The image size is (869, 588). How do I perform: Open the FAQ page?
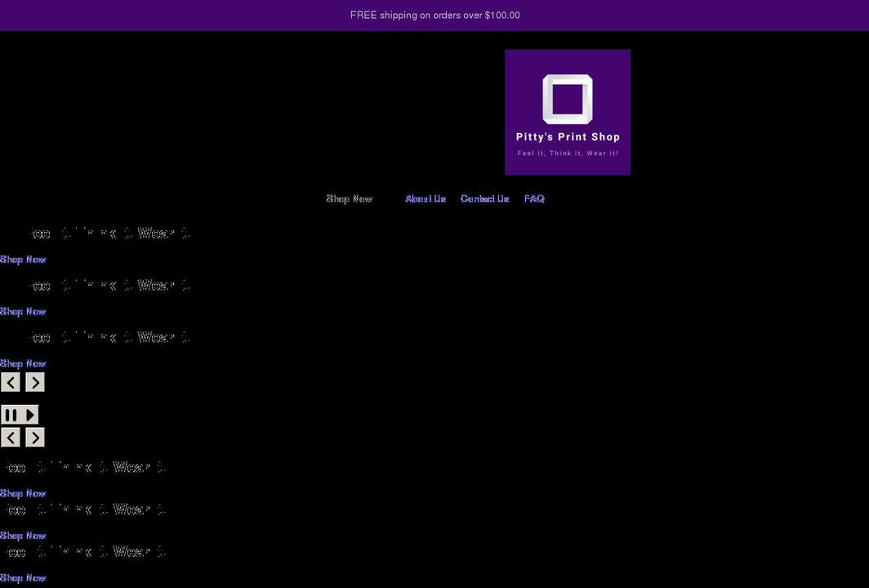535,198
